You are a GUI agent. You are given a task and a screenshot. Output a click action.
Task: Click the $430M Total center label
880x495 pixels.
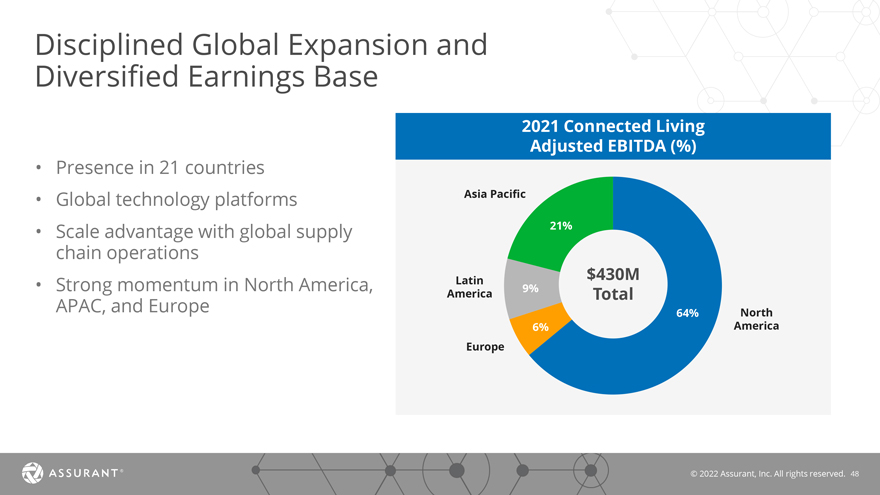[x=612, y=285]
